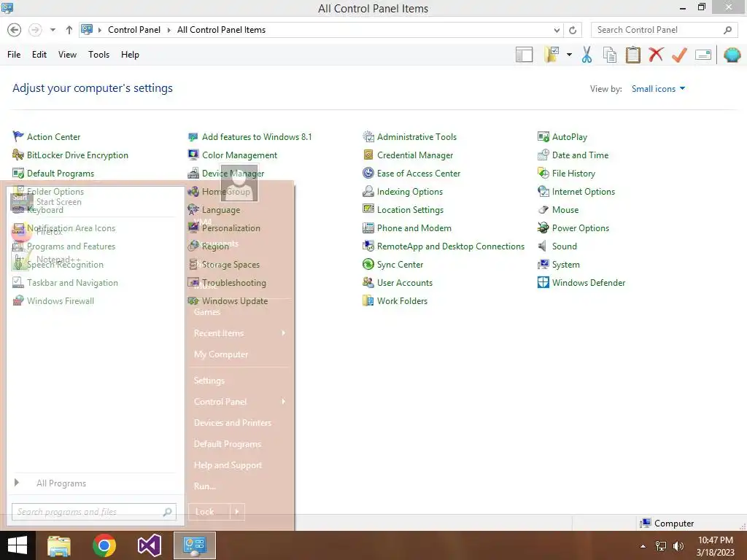
Task: Click the Copy toolbar icon
Action: point(610,55)
